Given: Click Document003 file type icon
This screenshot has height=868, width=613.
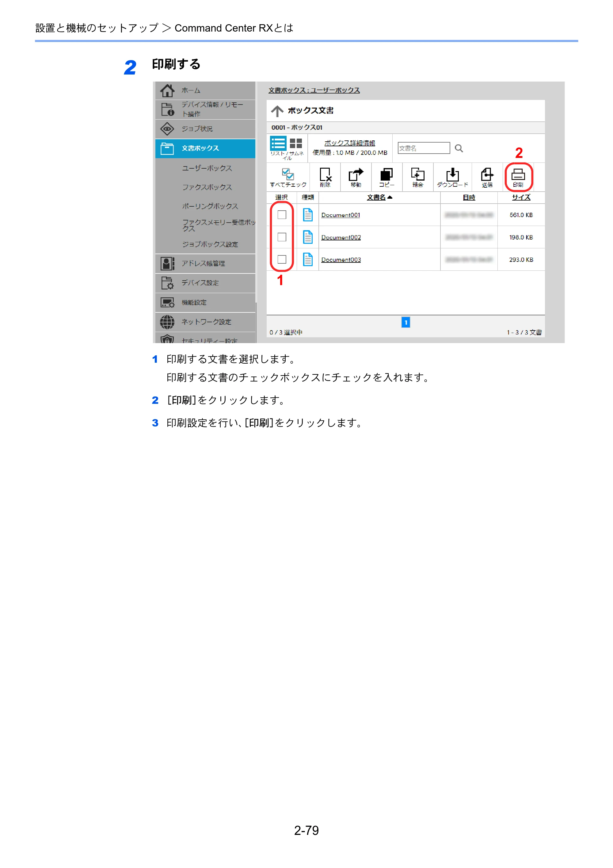Looking at the screenshot, I should click(x=308, y=259).
